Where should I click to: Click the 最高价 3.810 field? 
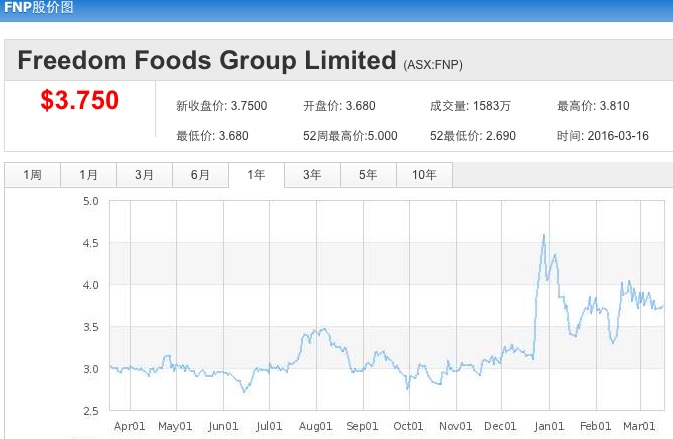point(595,106)
